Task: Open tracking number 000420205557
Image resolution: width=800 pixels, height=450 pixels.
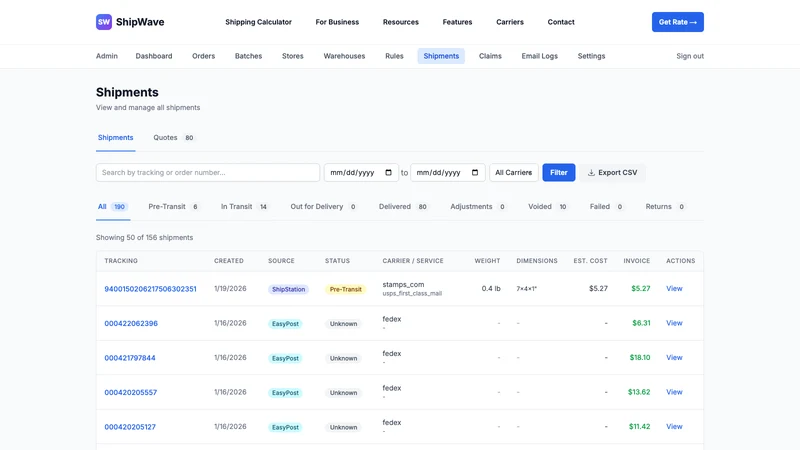Action: [131, 392]
